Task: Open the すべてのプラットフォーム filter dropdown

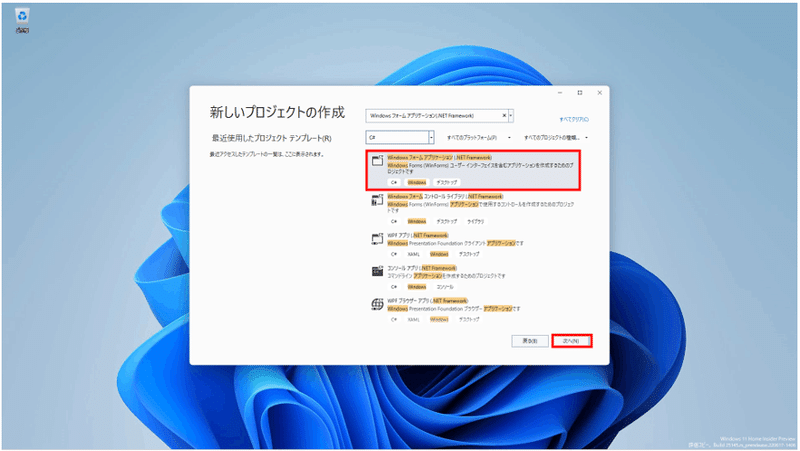Action: point(479,138)
